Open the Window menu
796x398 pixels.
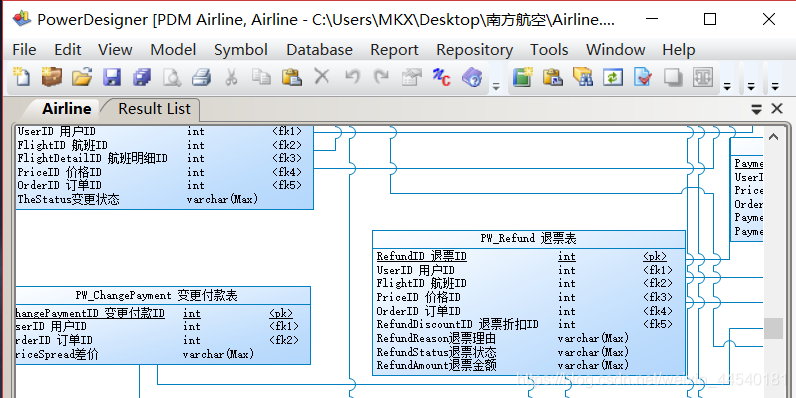[x=616, y=50]
